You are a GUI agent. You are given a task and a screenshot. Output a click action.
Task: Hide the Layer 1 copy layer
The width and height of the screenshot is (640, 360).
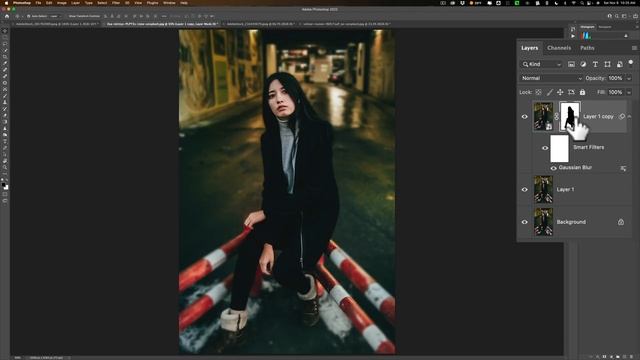(524, 117)
